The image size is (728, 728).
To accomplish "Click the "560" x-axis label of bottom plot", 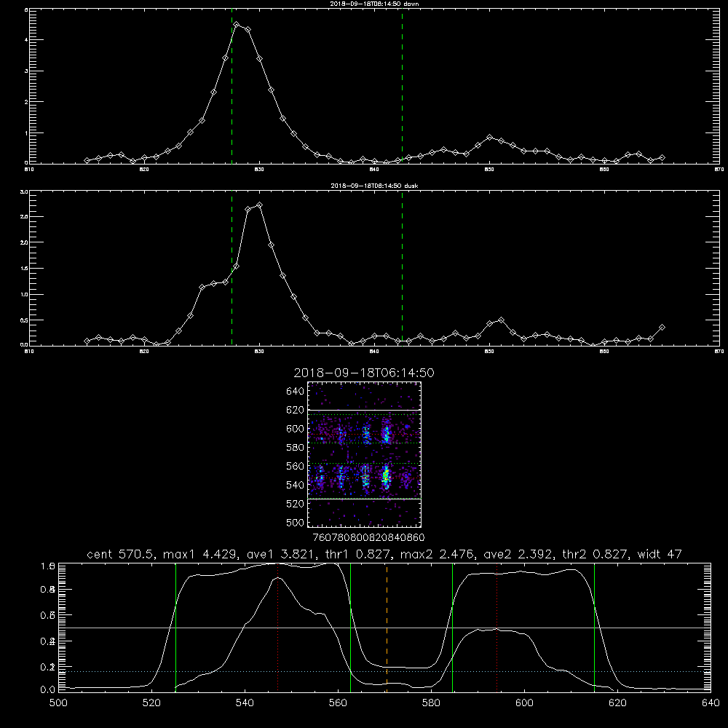I will 338,703.
